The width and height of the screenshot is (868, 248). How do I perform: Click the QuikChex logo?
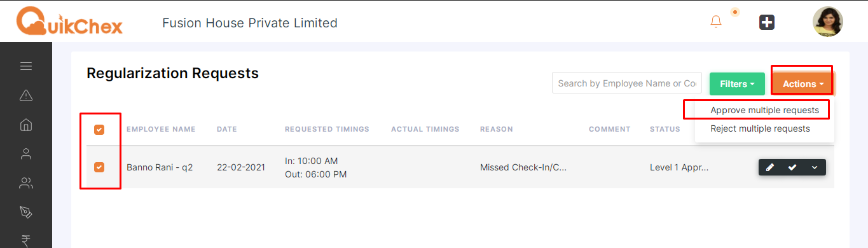tap(69, 21)
